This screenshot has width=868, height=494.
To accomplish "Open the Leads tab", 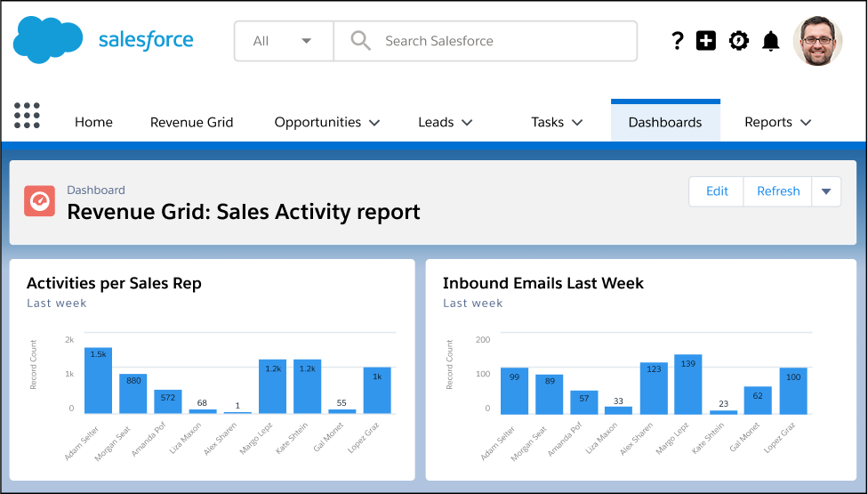I will coord(436,123).
